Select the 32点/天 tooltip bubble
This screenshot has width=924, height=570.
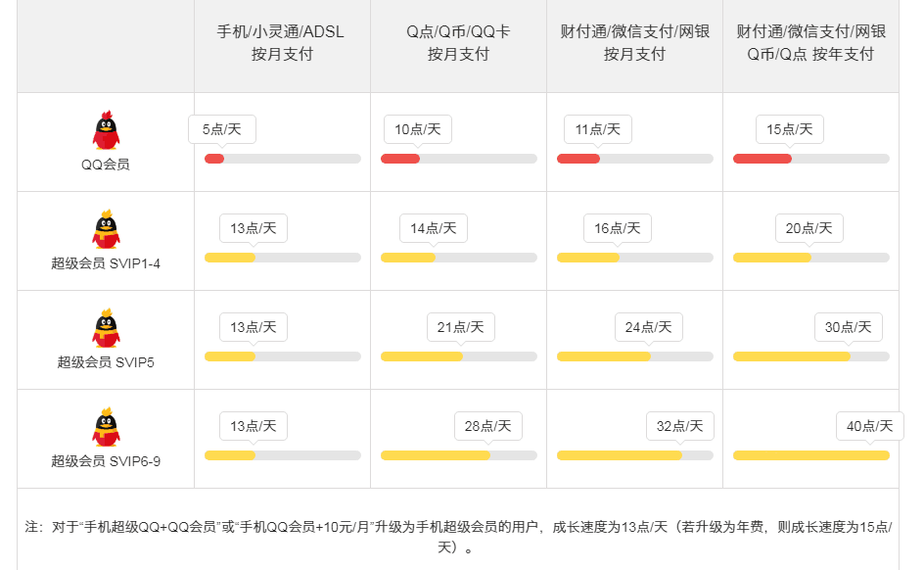680,426
